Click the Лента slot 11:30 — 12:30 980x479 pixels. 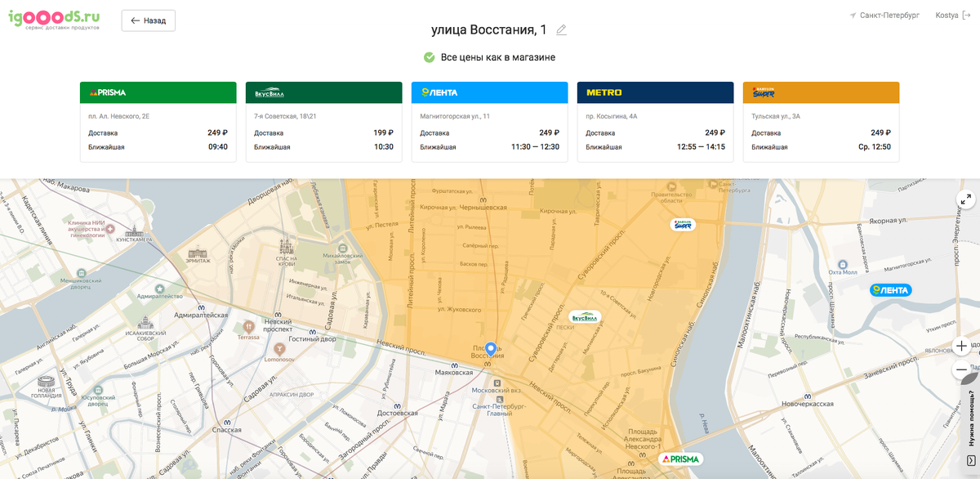coord(536,147)
